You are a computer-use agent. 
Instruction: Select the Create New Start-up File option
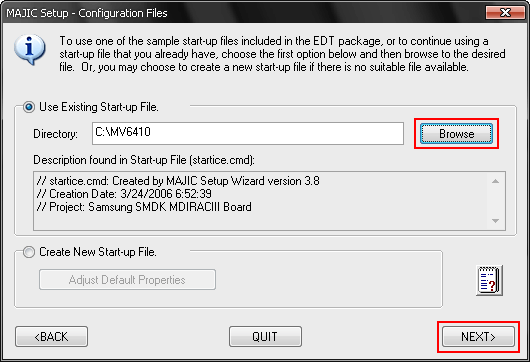(29, 252)
